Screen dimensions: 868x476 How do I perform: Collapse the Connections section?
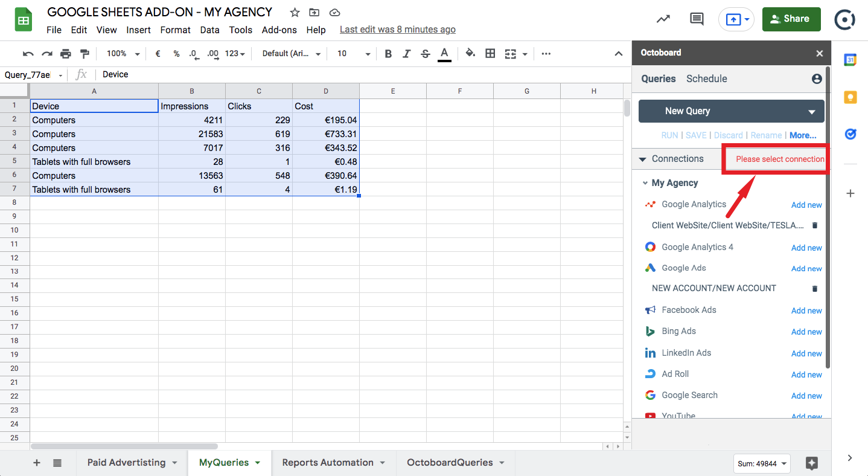643,159
